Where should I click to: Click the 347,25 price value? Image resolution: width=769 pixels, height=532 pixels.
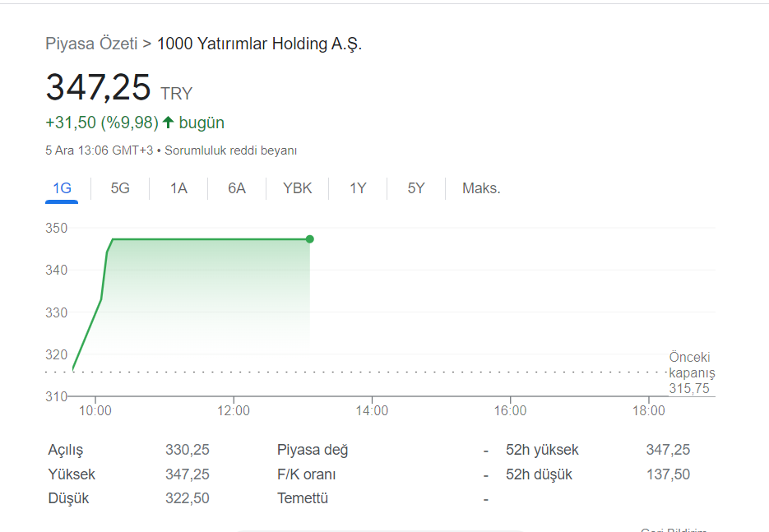(98, 87)
